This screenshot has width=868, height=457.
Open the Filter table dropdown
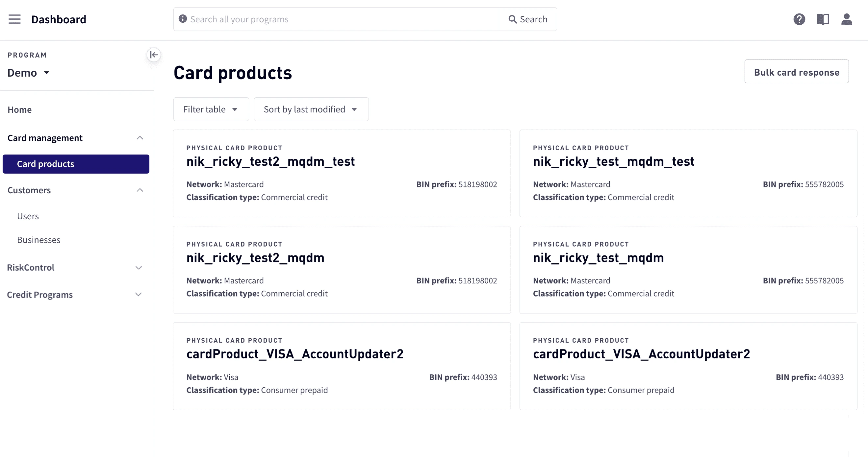click(x=211, y=109)
